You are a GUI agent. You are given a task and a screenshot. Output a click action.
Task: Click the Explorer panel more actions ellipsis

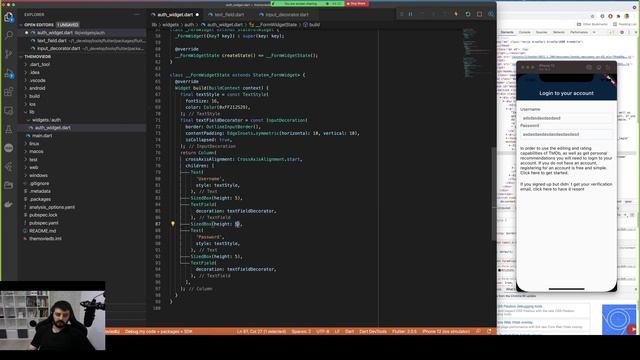(x=136, y=15)
